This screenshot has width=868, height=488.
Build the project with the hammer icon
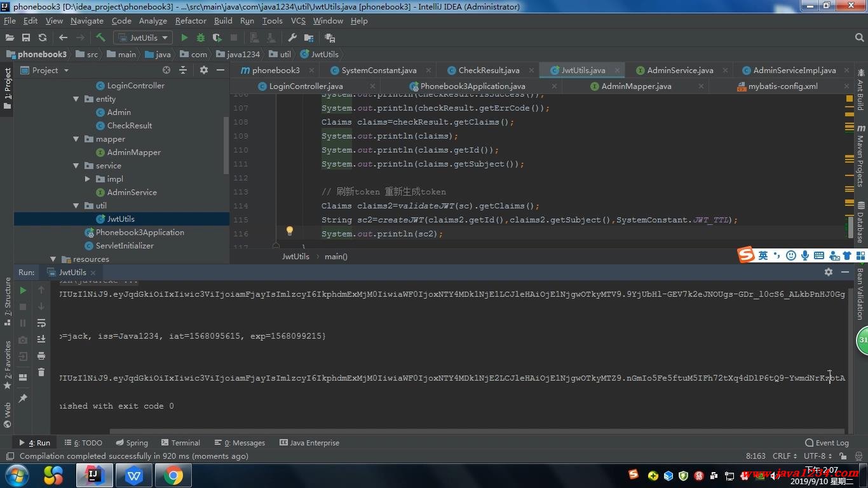pyautogui.click(x=100, y=37)
